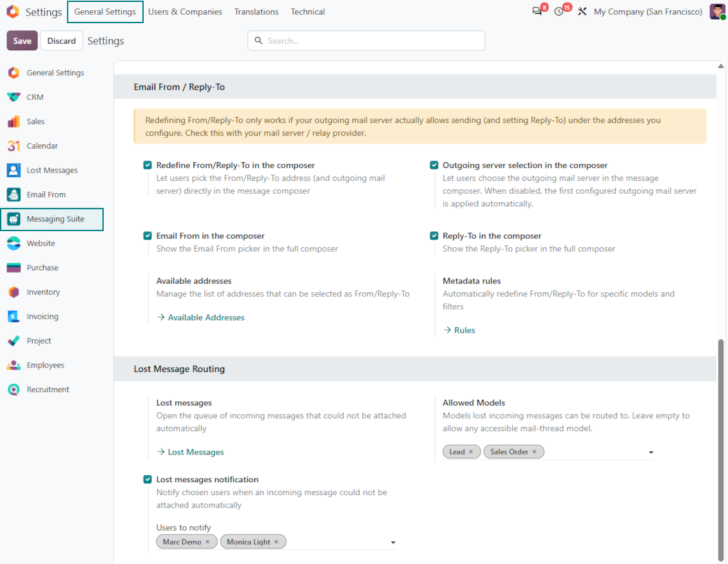
Task: Open the activities clock icon with badge 15
Action: click(559, 11)
